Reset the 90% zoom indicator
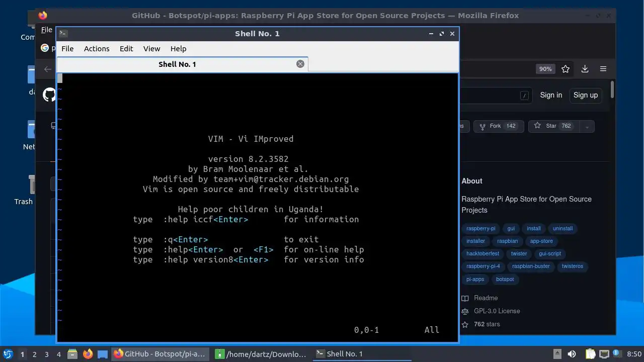Viewport: 644px width, 362px height. click(x=545, y=69)
